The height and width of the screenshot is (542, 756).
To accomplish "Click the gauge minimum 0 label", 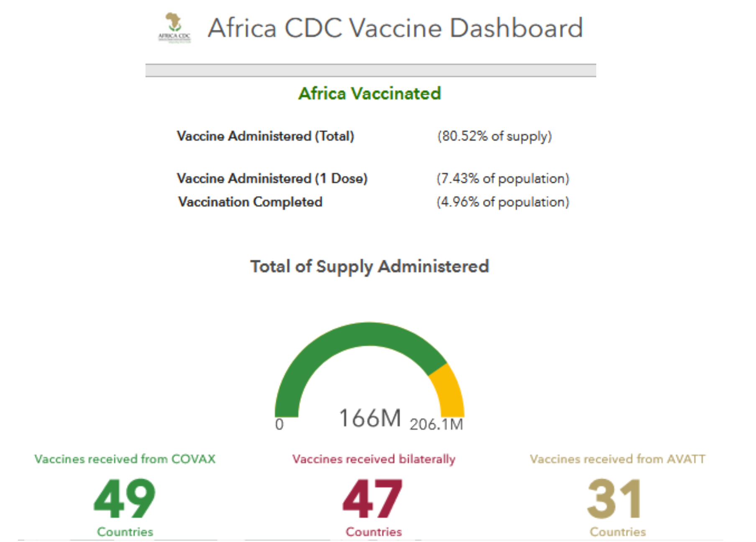I will (x=279, y=424).
